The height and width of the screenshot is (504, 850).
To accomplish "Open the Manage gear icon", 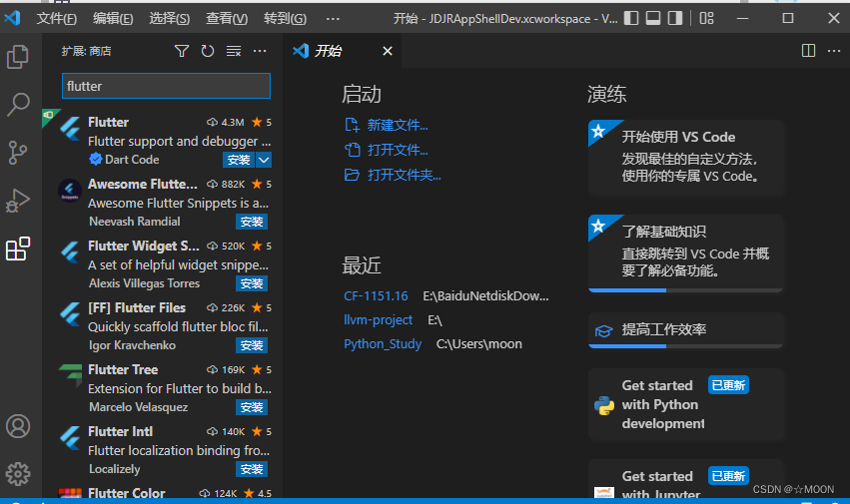I will click(18, 474).
